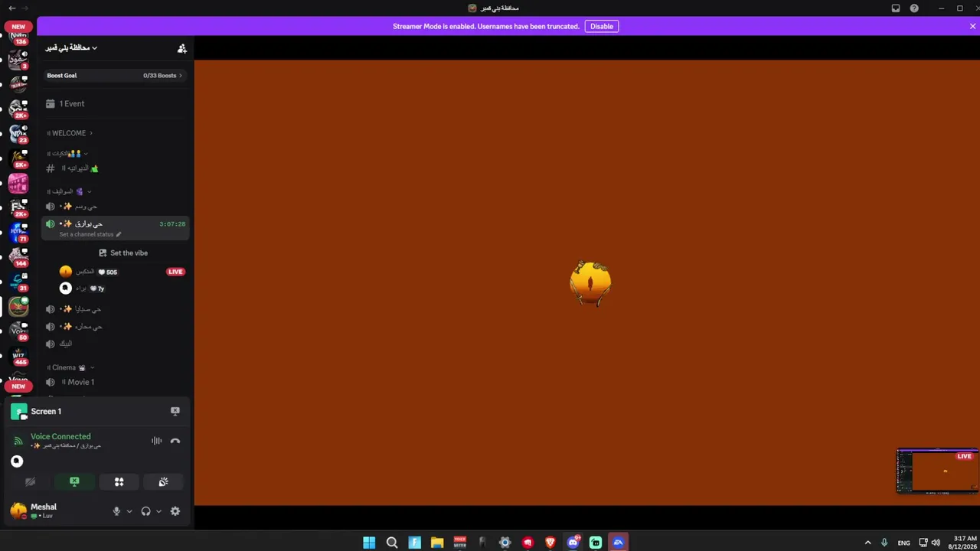Open the live stream preview thumbnail
Image resolution: width=980 pixels, height=551 pixels.
click(938, 471)
